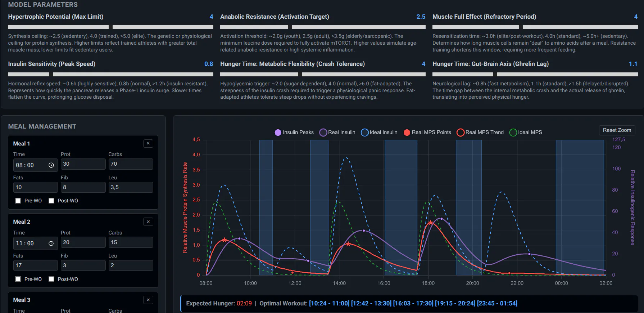Viewport: 644px width, 313px height.
Task: Click the insulin peak dot near 15:00
Action: click(x=364, y=231)
